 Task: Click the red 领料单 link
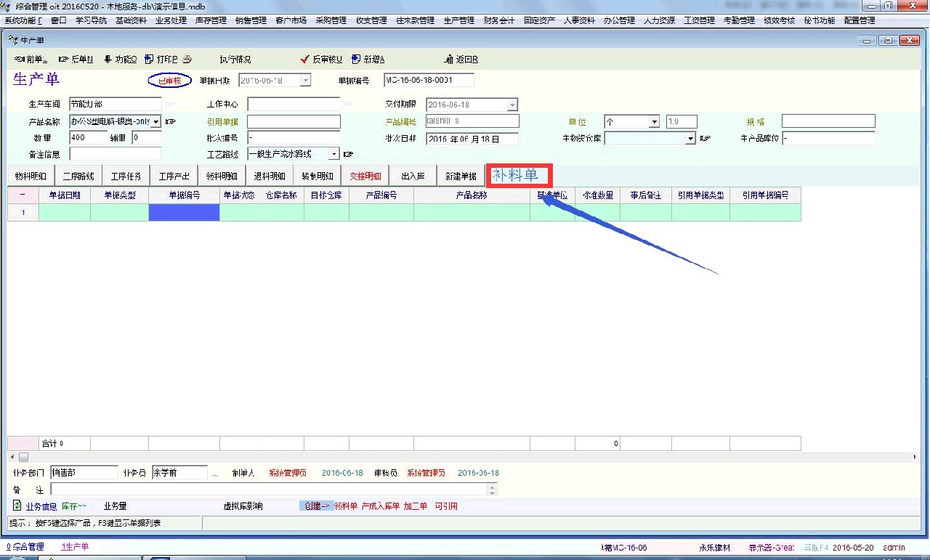point(346,506)
